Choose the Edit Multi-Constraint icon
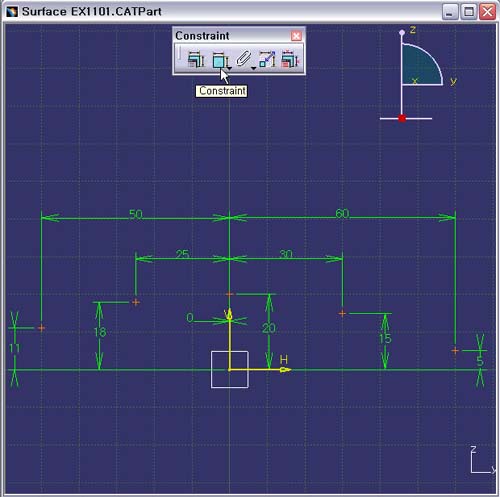Screen dimensions: 500x497 [x=290, y=59]
